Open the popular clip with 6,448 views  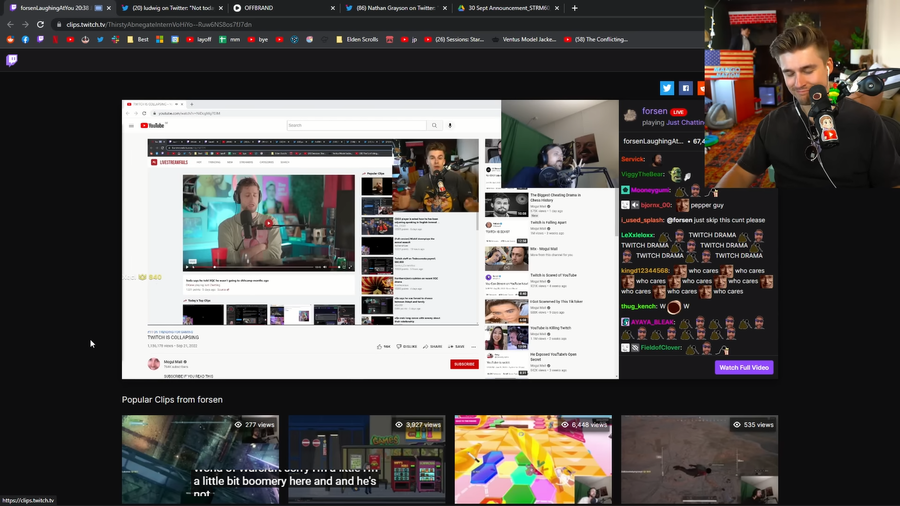coord(533,460)
